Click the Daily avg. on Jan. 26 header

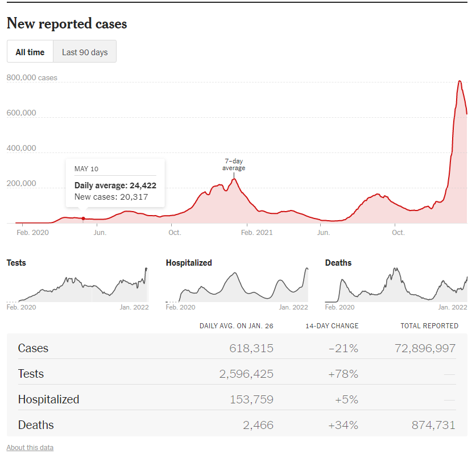[236, 326]
